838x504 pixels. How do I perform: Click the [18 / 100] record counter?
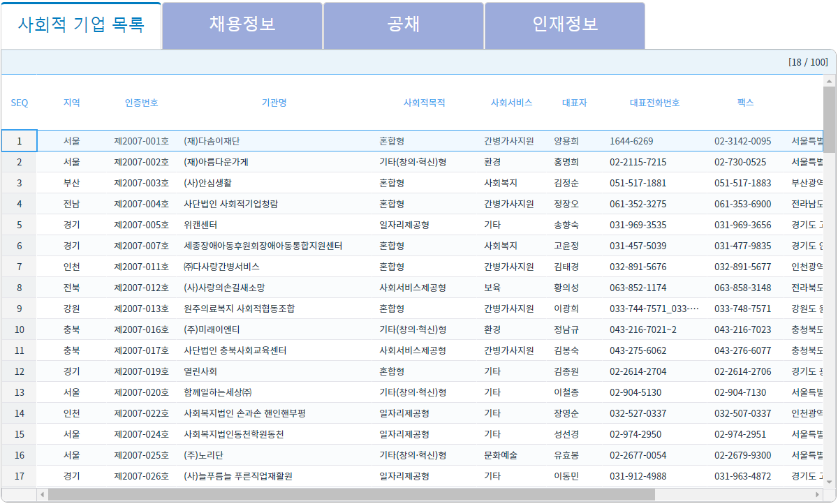tap(808, 62)
